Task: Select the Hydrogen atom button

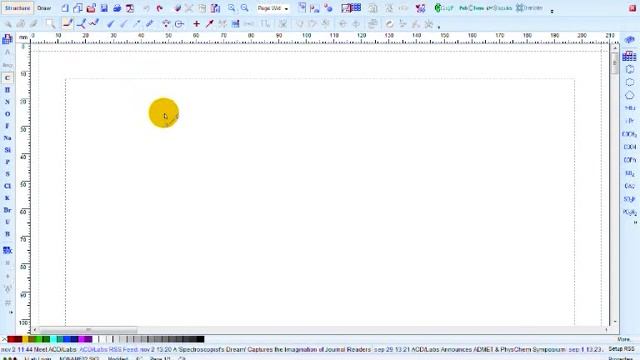Action: click(7, 90)
